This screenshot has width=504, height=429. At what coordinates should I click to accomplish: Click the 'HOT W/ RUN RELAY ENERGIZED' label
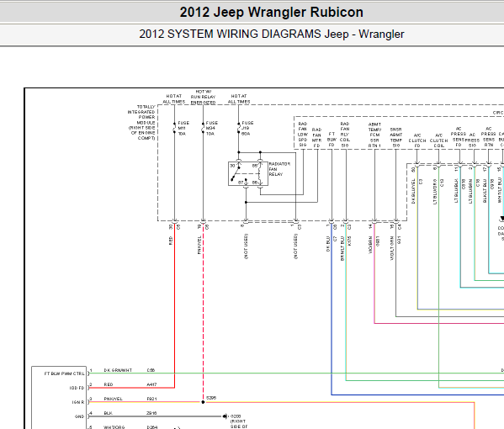pos(203,97)
